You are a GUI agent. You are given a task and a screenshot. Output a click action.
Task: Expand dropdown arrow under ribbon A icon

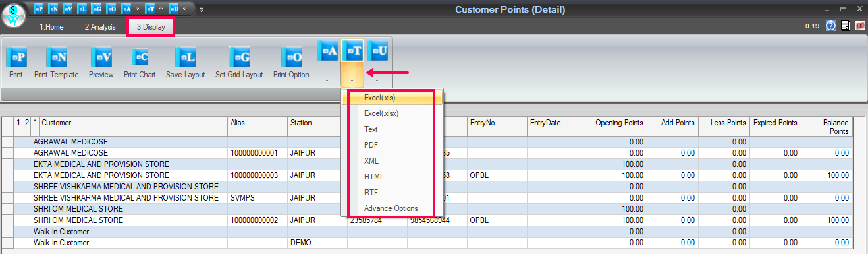[x=327, y=81]
